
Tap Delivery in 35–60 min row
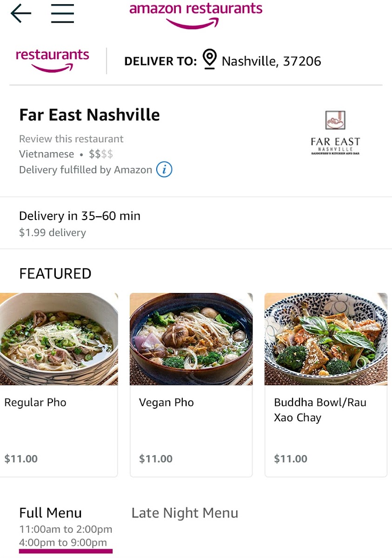click(80, 216)
